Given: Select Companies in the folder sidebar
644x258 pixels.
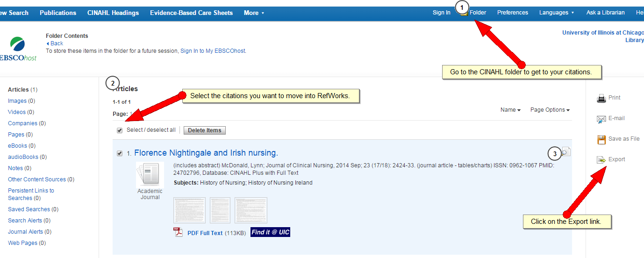Looking at the screenshot, I should coord(27,123).
